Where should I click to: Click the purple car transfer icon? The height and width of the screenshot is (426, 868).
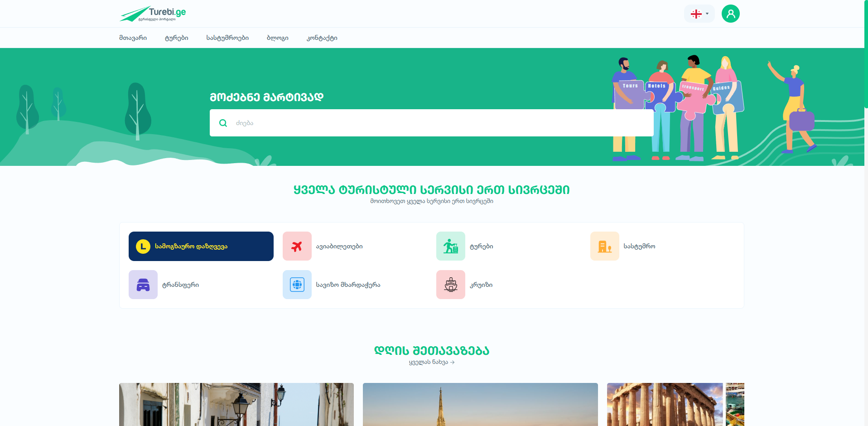click(143, 285)
